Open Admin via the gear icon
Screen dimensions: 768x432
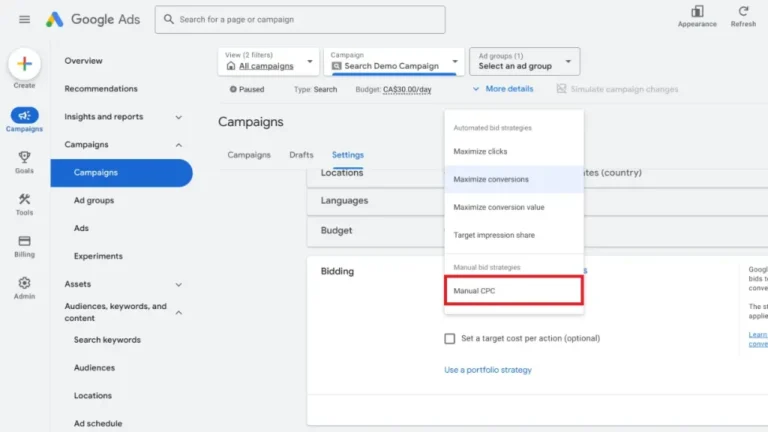[x=24, y=283]
